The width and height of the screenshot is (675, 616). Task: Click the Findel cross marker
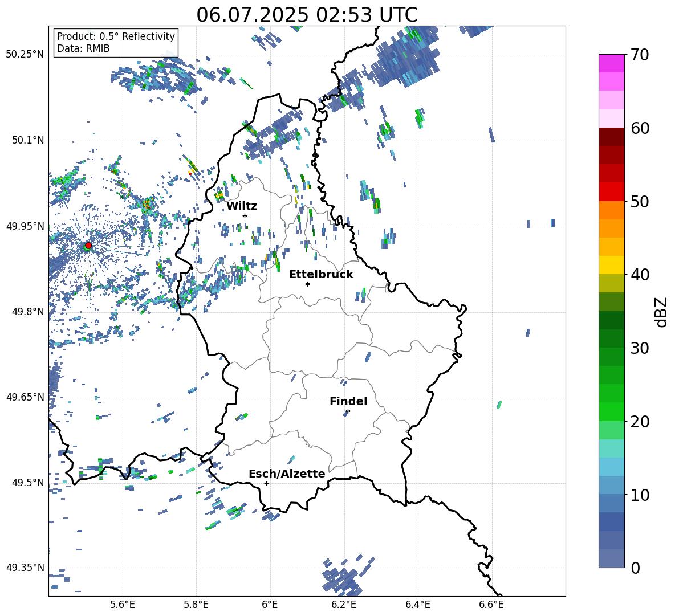[x=348, y=411]
